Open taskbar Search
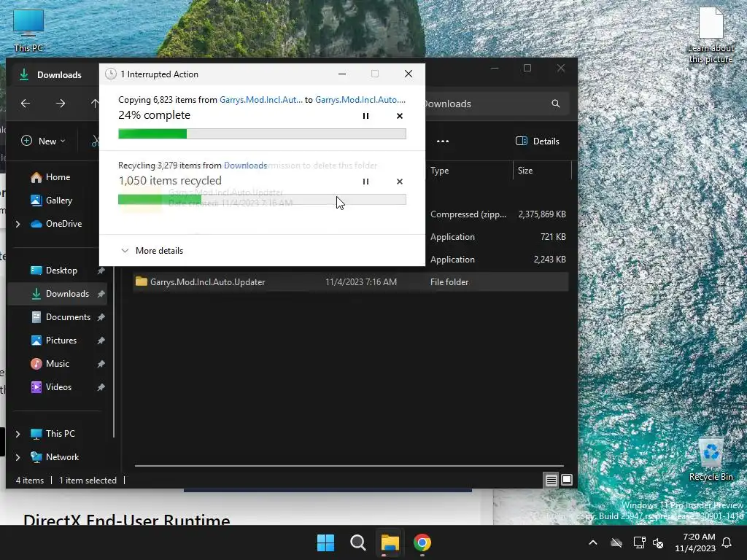747x560 pixels. (x=357, y=542)
